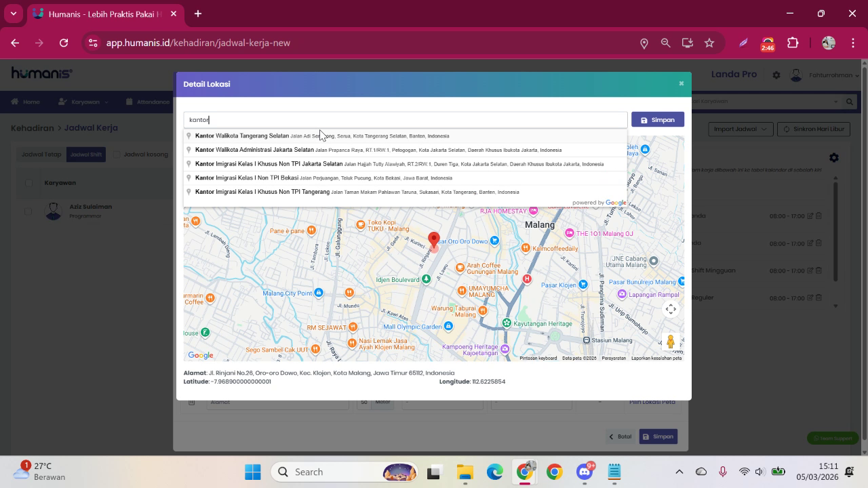Close the Detail Lokasi dialog
The image size is (868, 488).
[681, 83]
